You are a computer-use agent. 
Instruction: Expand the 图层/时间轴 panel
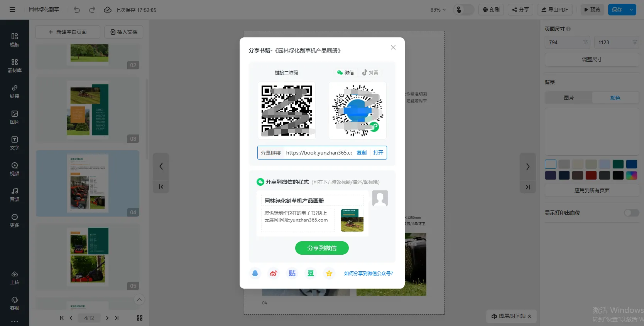point(511,316)
